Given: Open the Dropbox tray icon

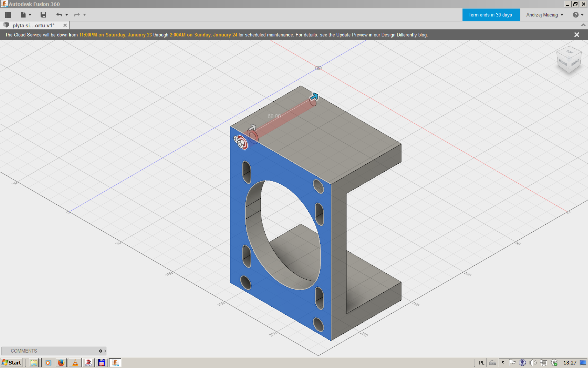Looking at the screenshot, I should [x=554, y=363].
